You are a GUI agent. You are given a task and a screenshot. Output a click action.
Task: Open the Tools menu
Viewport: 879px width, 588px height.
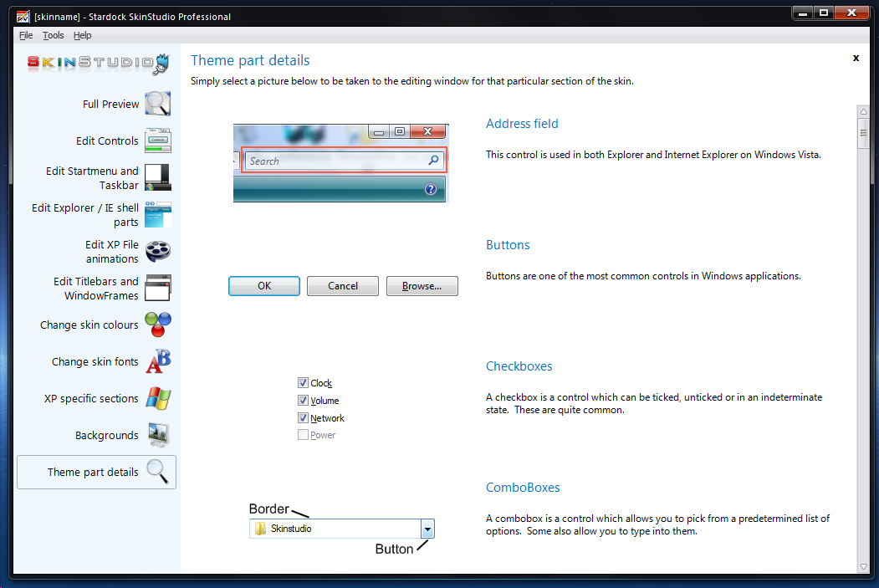click(54, 35)
